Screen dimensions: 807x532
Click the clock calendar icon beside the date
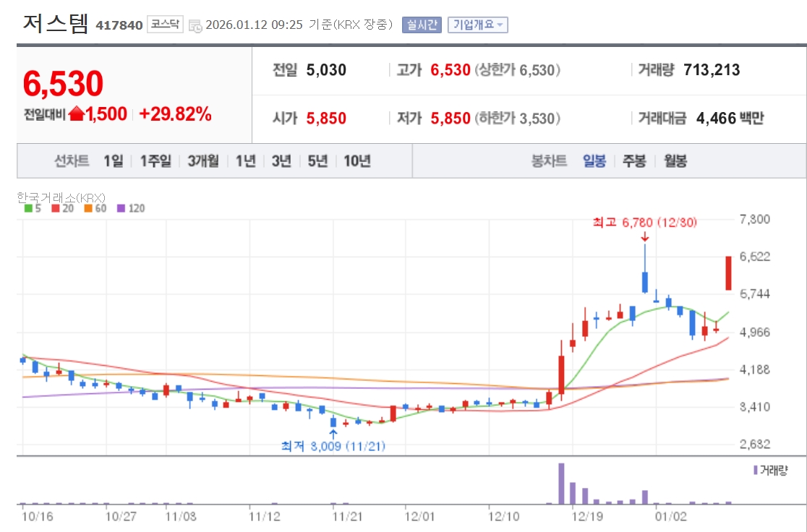tap(195, 26)
